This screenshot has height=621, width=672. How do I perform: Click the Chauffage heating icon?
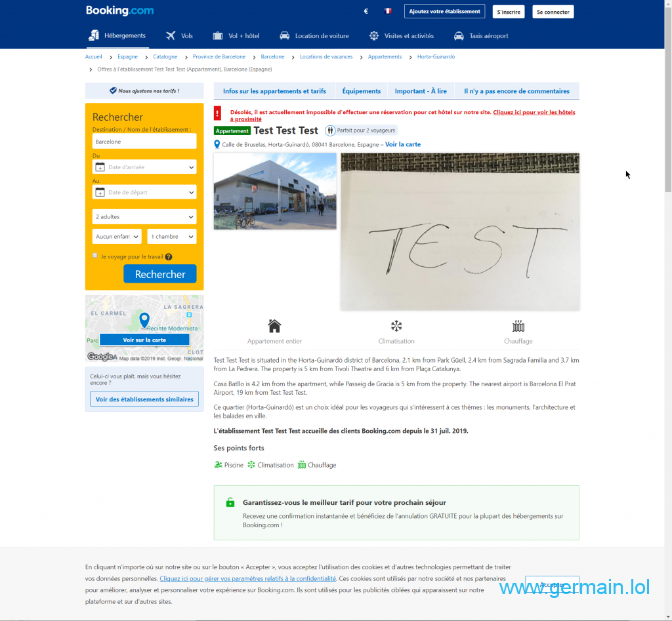point(518,326)
